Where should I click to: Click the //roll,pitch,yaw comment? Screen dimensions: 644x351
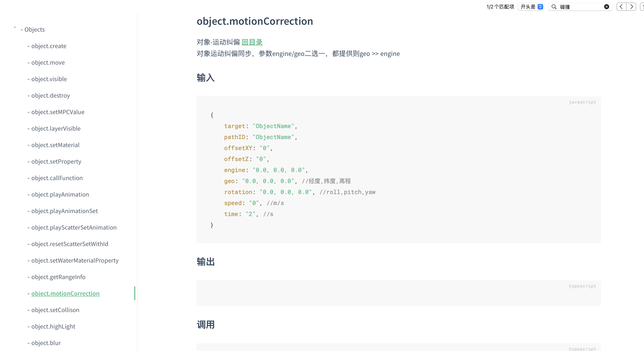(x=347, y=192)
